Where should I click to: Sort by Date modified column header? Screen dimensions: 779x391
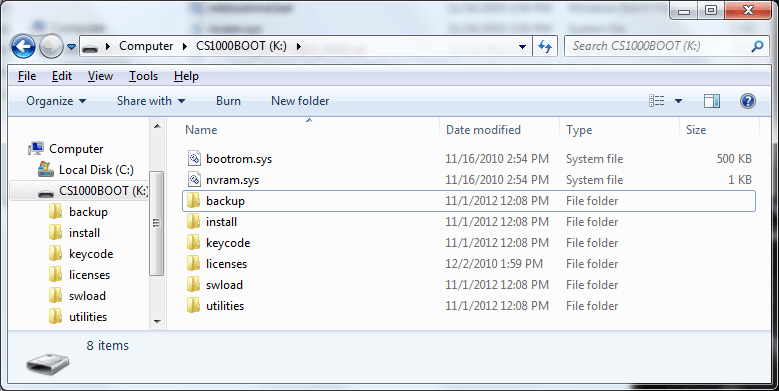483,130
